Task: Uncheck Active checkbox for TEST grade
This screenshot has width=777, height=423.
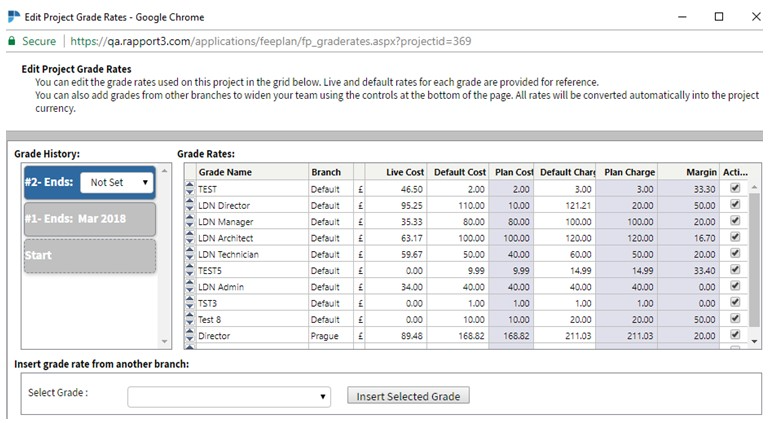Action: [735, 188]
